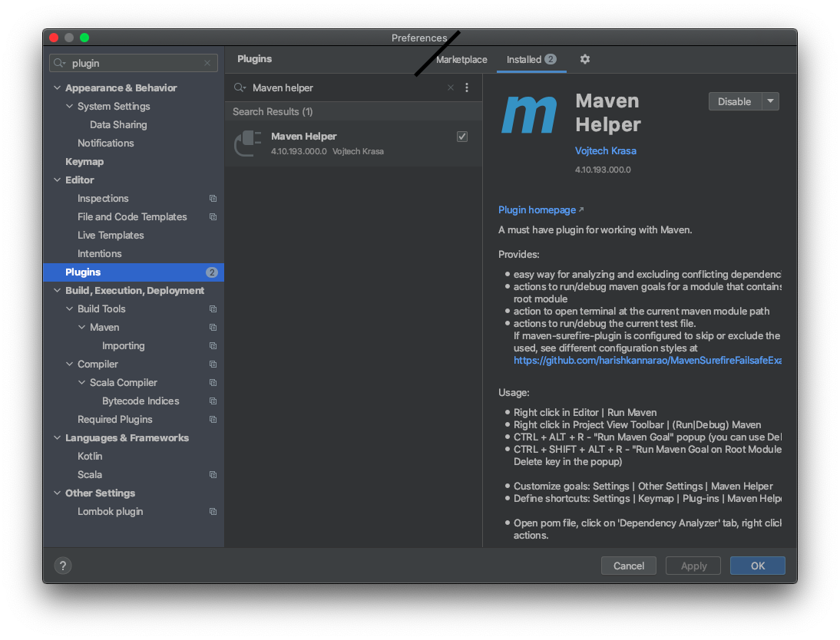Image resolution: width=840 pixels, height=640 pixels.
Task: Collapse the Maven tree node
Action: click(82, 327)
